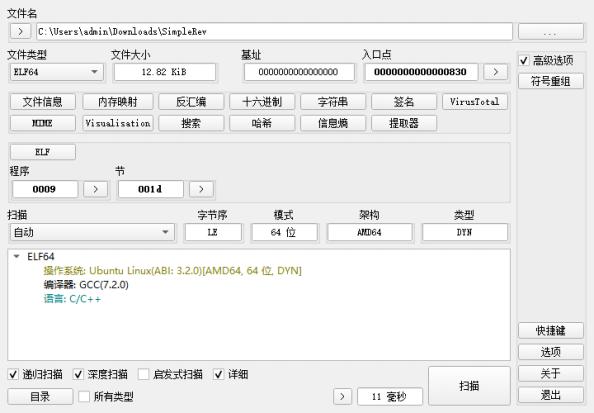The width and height of the screenshot is (594, 413).
Task: Click the 基址 base address field
Action: [x=299, y=72]
